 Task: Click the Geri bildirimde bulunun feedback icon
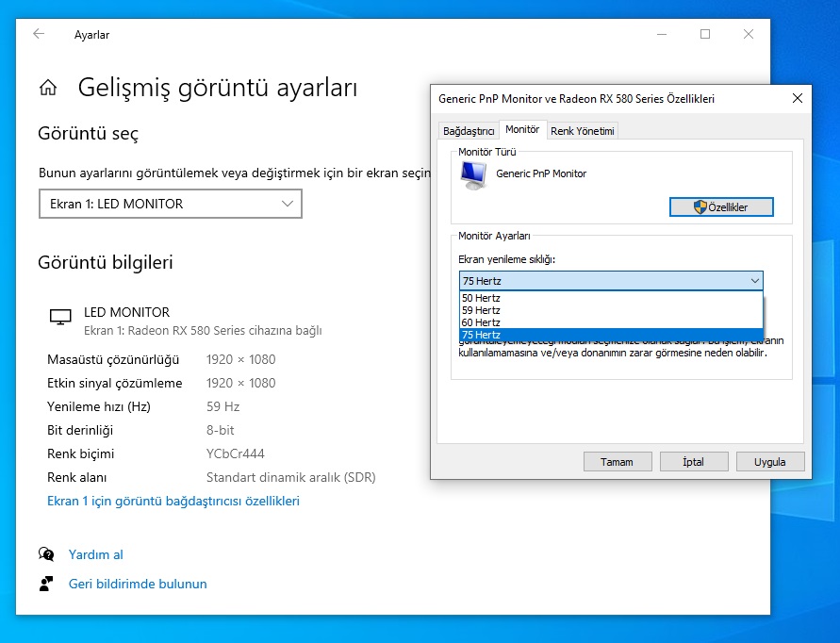46,584
